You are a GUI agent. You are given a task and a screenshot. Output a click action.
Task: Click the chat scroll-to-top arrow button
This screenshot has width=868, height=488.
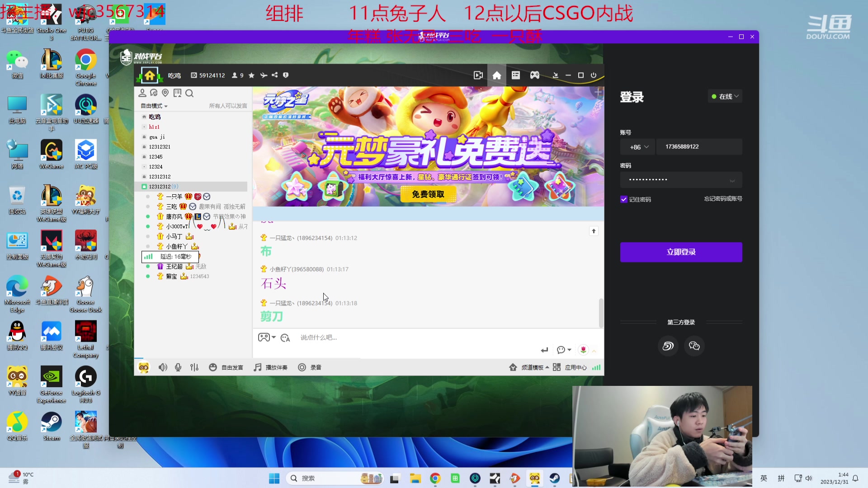point(594,231)
